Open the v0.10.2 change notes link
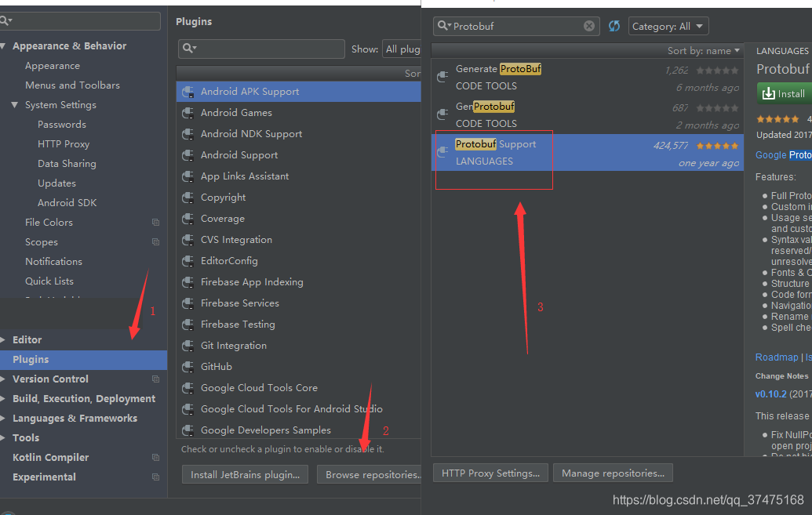 click(770, 394)
